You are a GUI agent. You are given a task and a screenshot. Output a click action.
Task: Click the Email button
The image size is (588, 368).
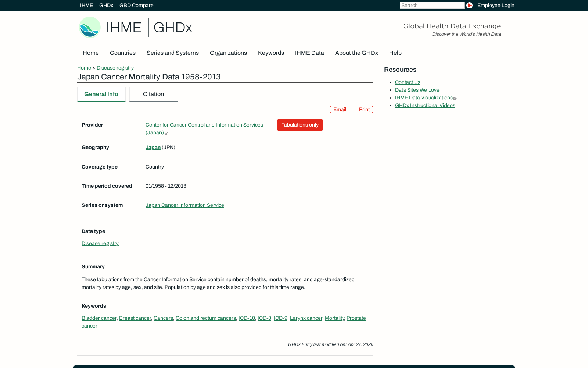(x=340, y=110)
